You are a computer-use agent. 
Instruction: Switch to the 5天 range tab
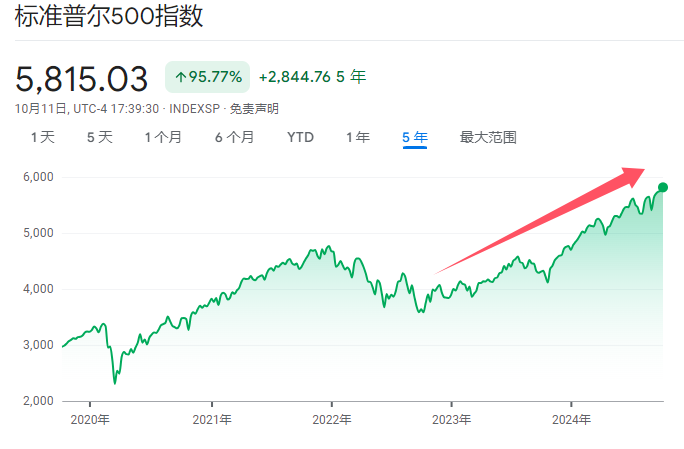pyautogui.click(x=99, y=137)
